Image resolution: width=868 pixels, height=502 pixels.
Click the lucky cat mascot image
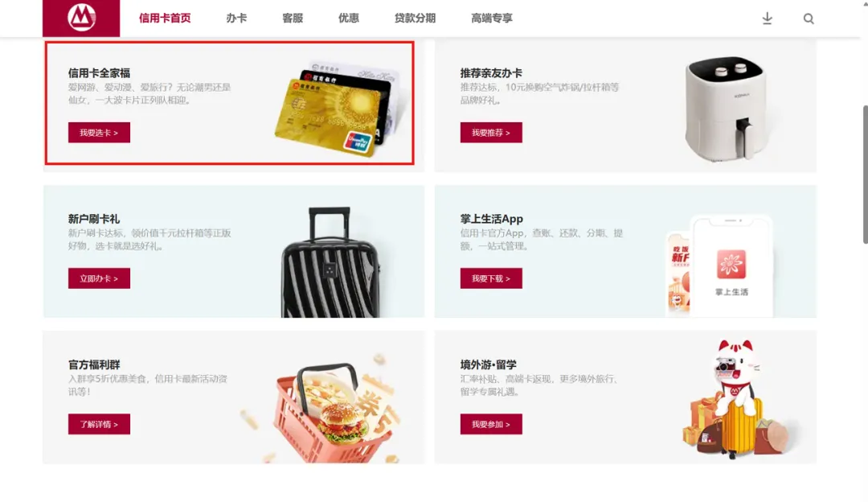pyautogui.click(x=735, y=398)
